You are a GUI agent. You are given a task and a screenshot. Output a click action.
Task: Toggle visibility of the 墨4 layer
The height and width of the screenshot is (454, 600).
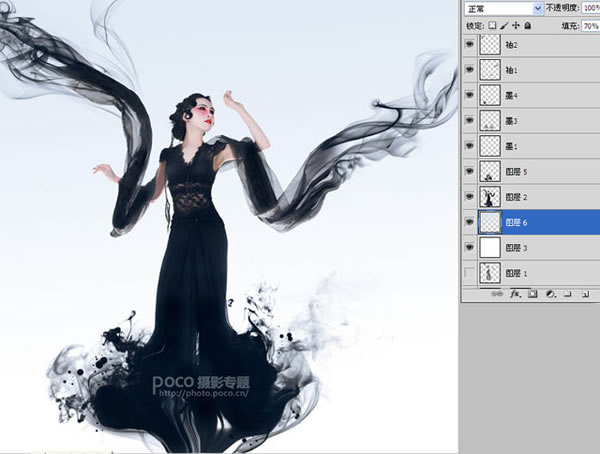point(469,95)
